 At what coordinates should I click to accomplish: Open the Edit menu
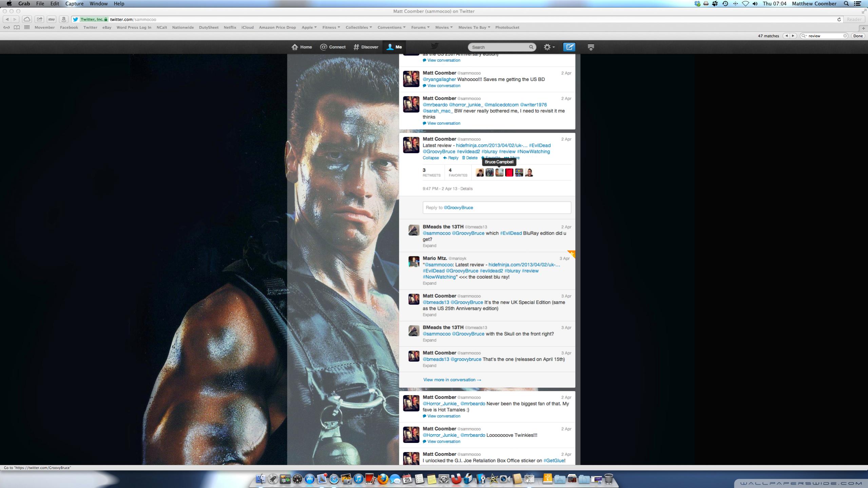click(55, 4)
